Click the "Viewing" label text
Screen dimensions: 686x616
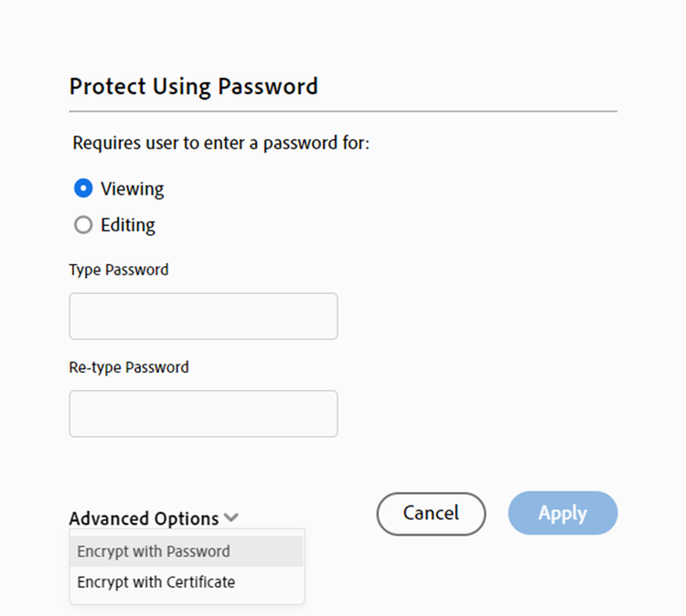(x=132, y=189)
